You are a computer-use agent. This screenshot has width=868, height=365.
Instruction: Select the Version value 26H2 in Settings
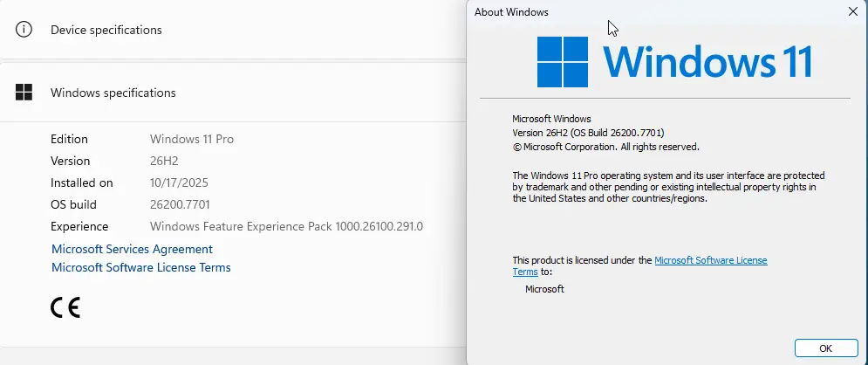164,162
